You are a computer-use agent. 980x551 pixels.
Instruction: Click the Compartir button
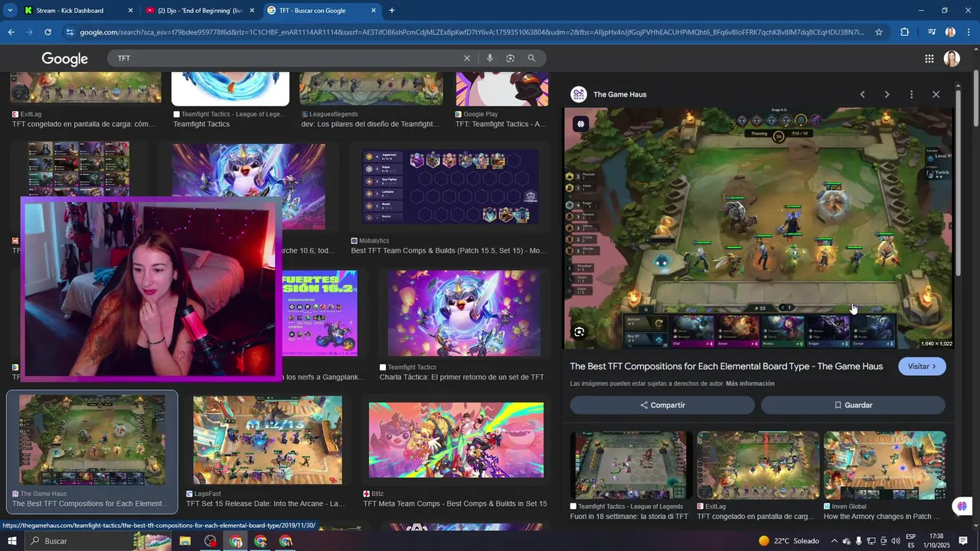tap(662, 405)
